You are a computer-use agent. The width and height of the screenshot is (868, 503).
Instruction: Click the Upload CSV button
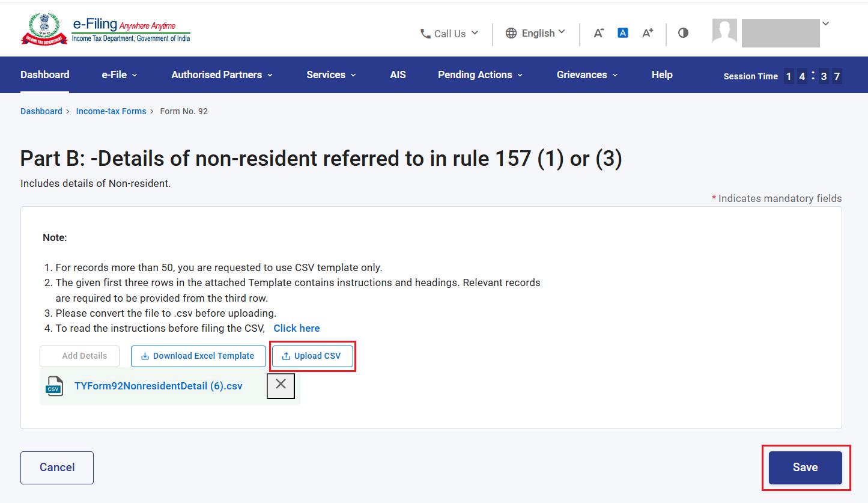click(312, 356)
